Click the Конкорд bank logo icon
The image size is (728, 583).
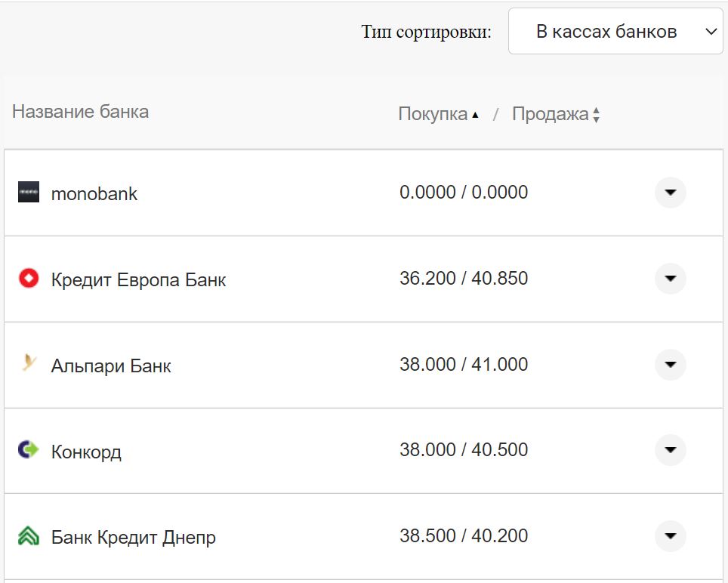29,451
